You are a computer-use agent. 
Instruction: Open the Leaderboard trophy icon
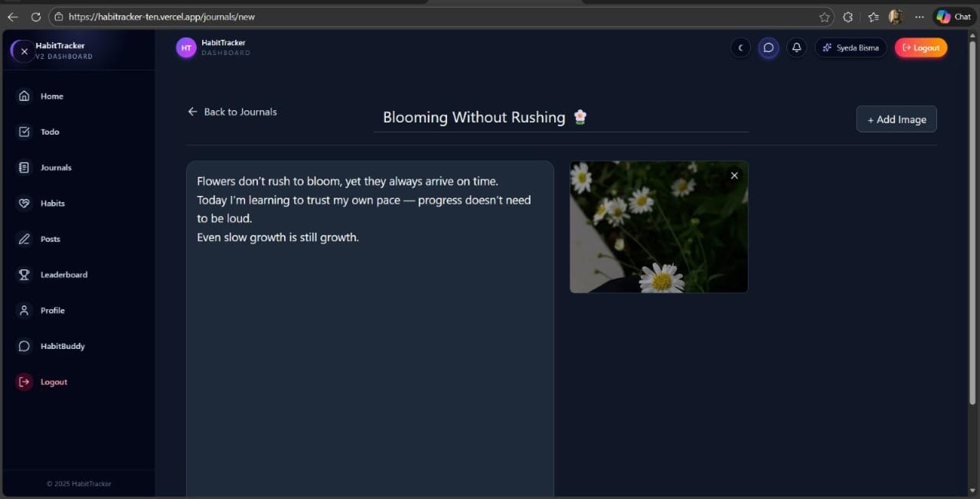pyautogui.click(x=24, y=275)
